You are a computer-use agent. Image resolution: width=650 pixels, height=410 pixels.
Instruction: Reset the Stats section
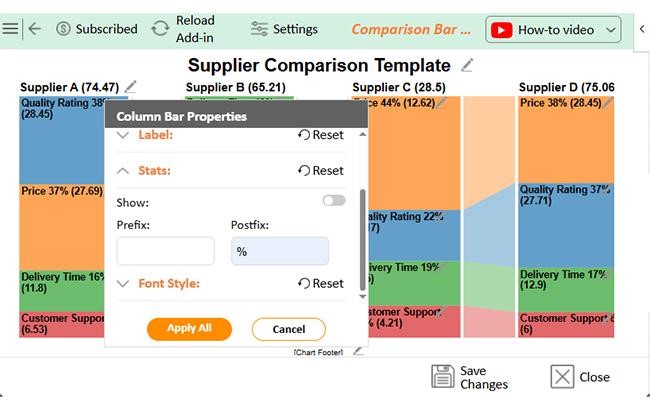pyautogui.click(x=320, y=171)
